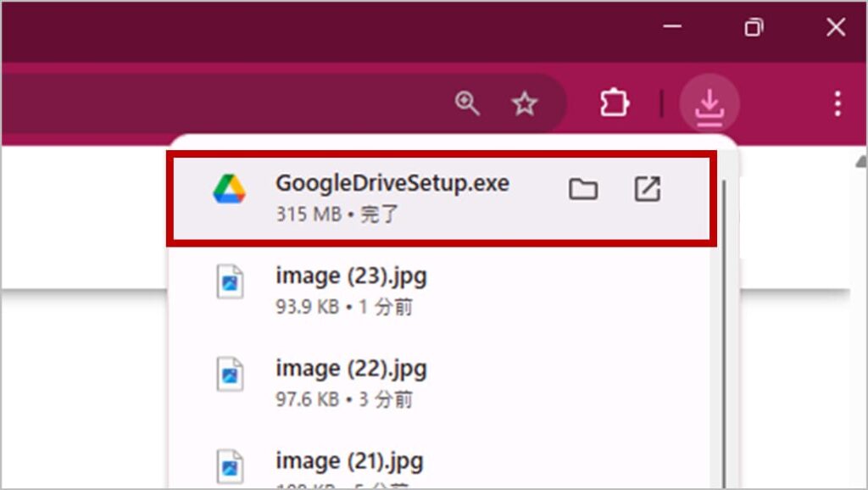
Task: Open Chrome's three-dot menu
Action: (x=837, y=104)
